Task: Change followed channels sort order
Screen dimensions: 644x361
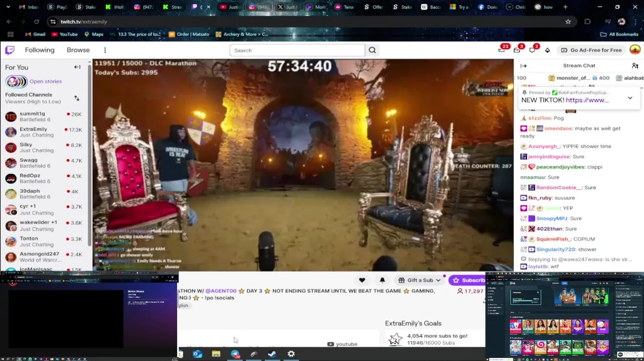Action: pos(77,98)
